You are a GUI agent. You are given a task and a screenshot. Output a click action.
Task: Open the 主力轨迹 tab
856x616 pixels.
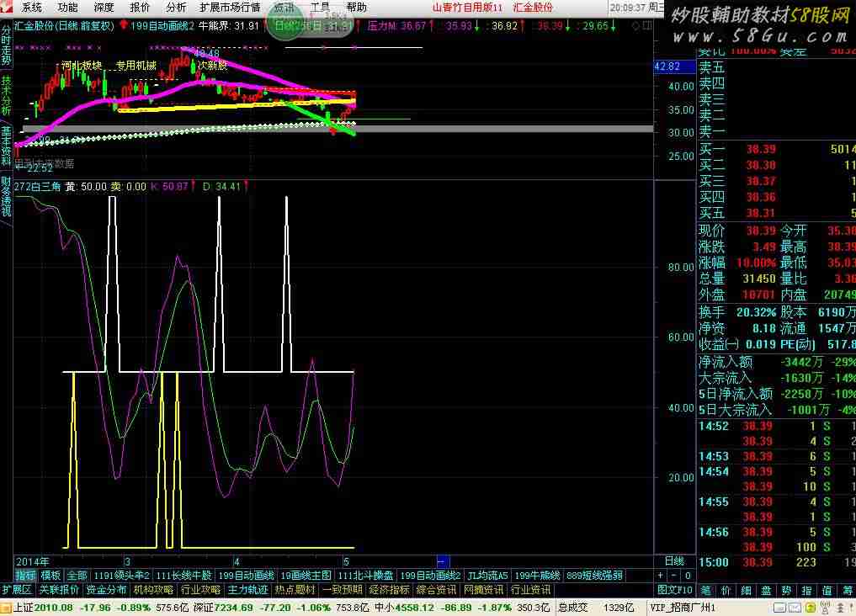coord(247,589)
